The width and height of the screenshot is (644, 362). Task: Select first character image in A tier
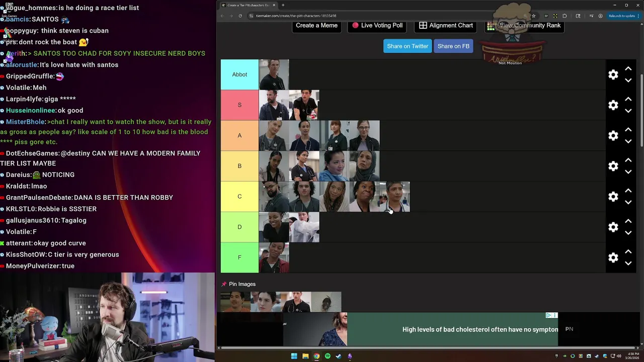[x=274, y=136]
